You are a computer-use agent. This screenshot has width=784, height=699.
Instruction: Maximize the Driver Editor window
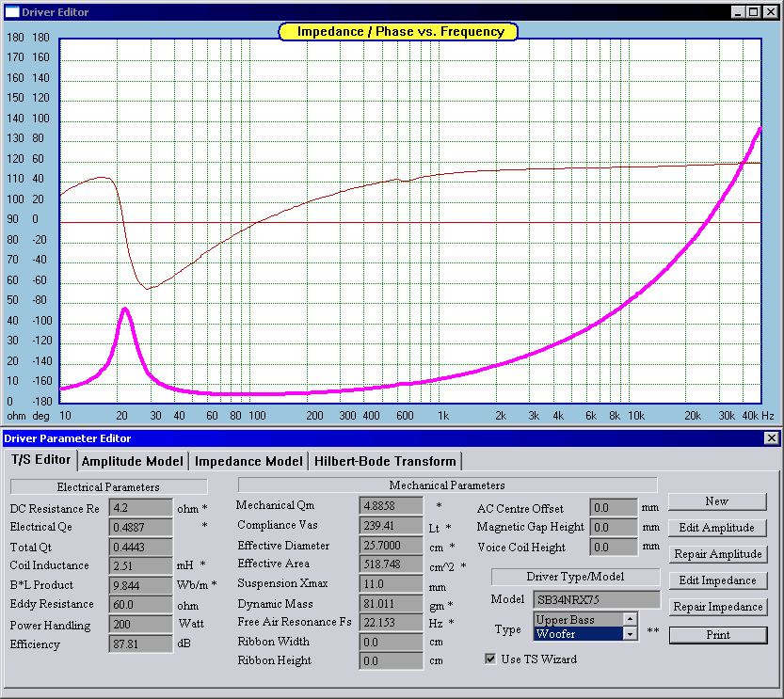pos(754,11)
